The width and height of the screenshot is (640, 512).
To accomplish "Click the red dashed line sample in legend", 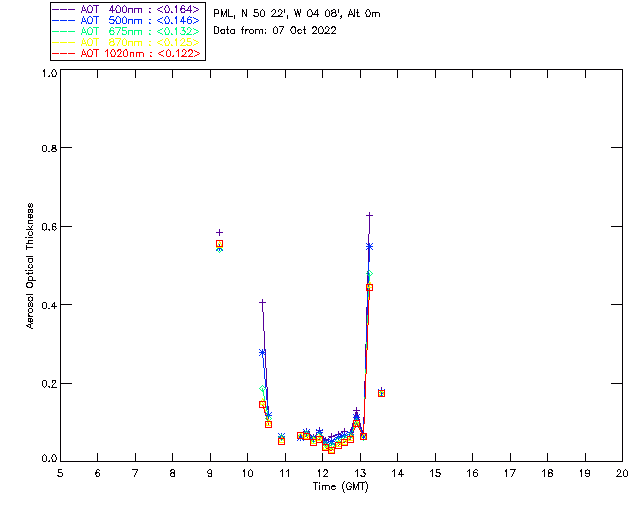I will 64,53.
